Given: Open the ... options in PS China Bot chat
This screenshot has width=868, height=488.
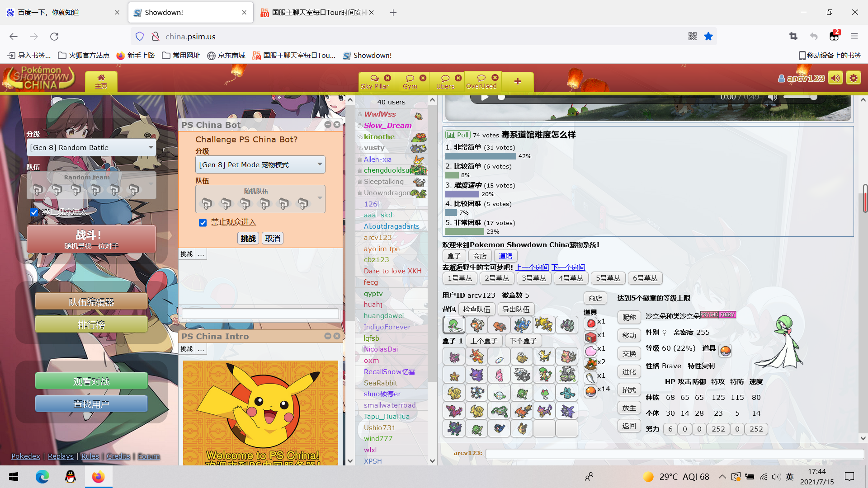Looking at the screenshot, I should pos(201,254).
